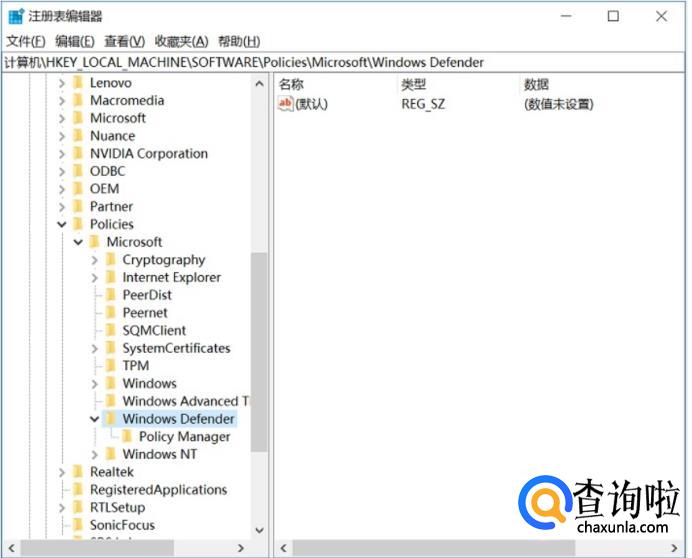
Task: Click values pane scroll right arrow
Action: coord(674,548)
